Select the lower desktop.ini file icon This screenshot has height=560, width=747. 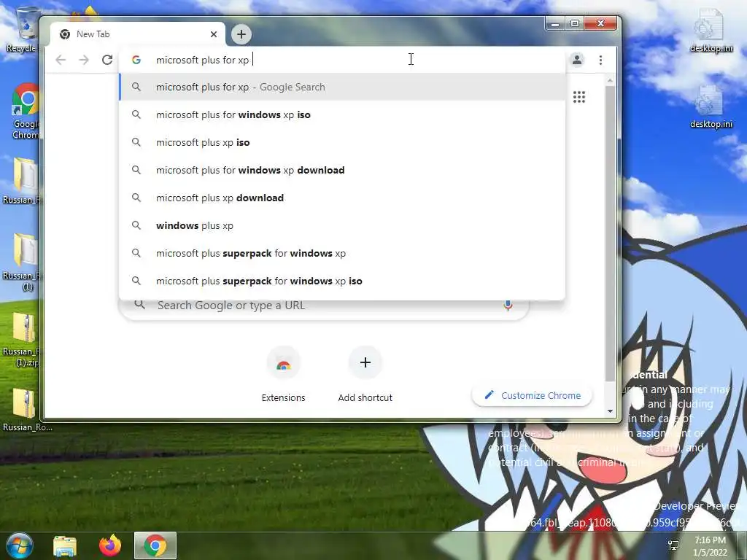pyautogui.click(x=711, y=106)
